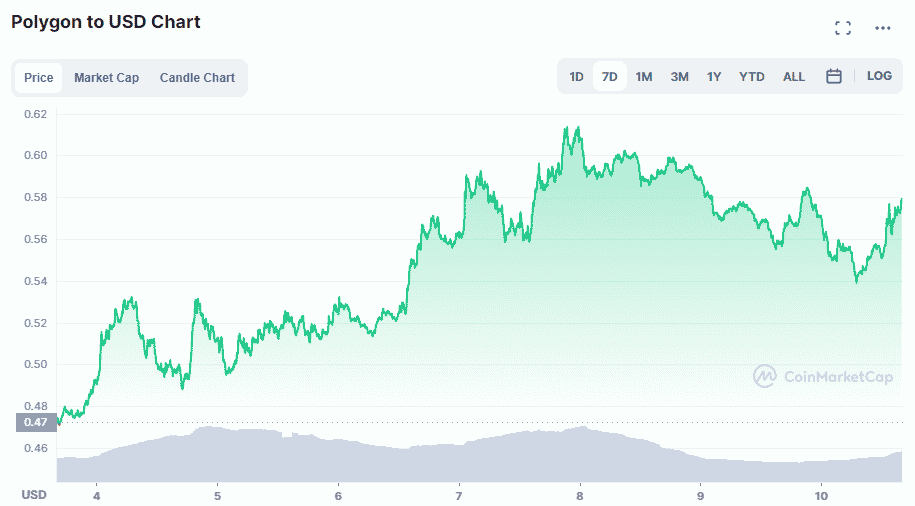
Task: Click the fullscreen expand icon
Action: pos(843,28)
